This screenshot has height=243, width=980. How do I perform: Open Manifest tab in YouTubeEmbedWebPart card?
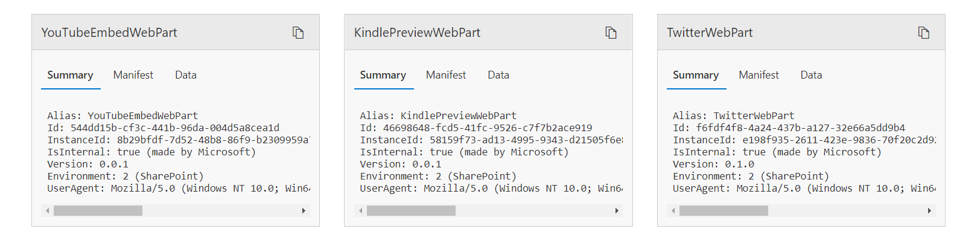tap(133, 75)
